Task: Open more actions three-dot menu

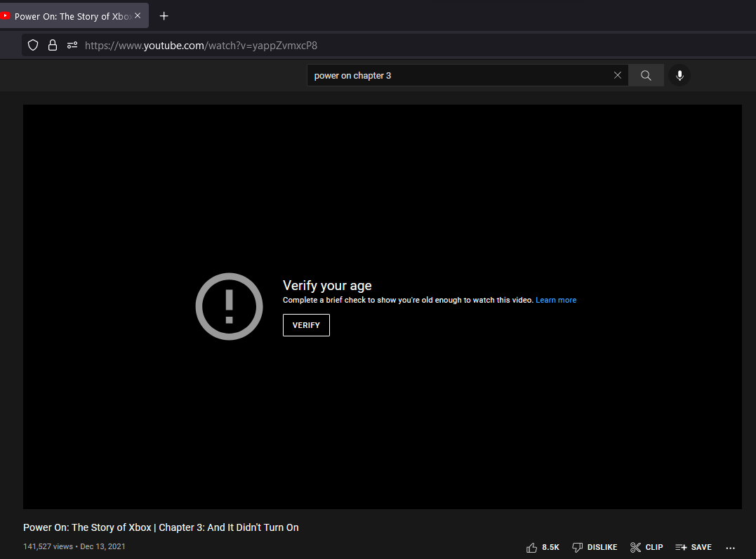Action: coord(731,548)
